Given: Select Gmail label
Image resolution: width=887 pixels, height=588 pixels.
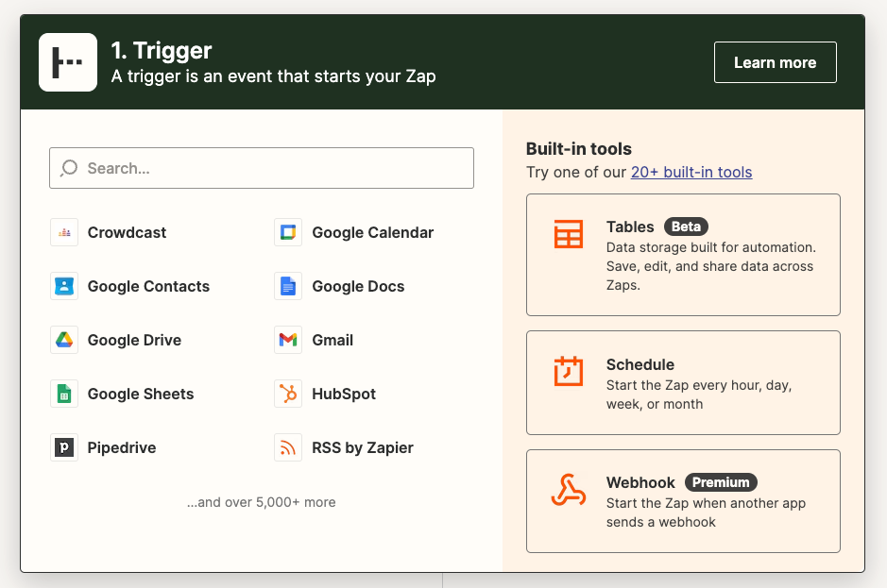Looking at the screenshot, I should pyautogui.click(x=333, y=340).
